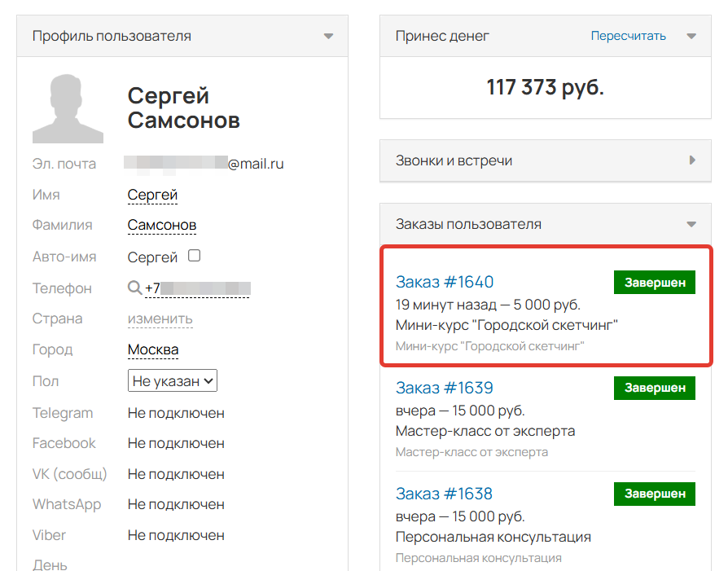The image size is (728, 571).
Task: Click the Telegram Не подключен status
Action: [176, 413]
